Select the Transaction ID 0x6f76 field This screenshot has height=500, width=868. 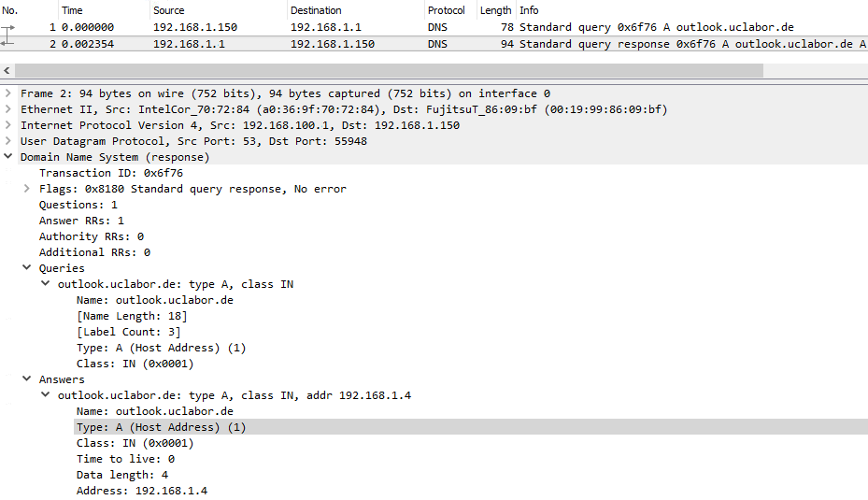click(x=110, y=173)
